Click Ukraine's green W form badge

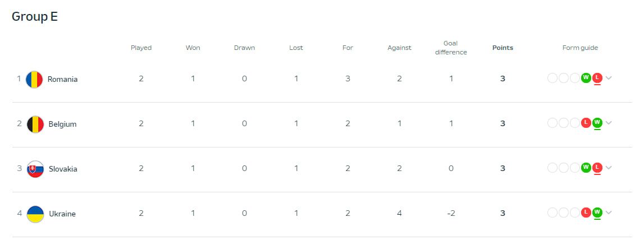pyautogui.click(x=597, y=213)
